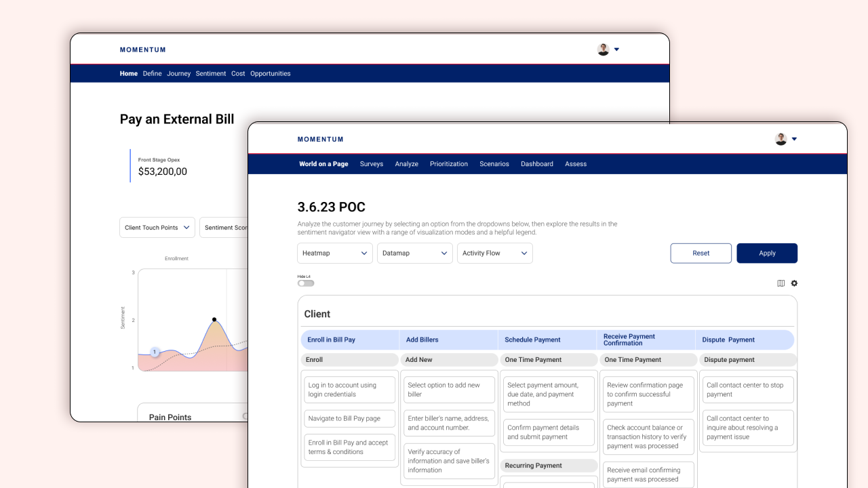Click One Time Payment under Schedule Payment

tap(549, 360)
